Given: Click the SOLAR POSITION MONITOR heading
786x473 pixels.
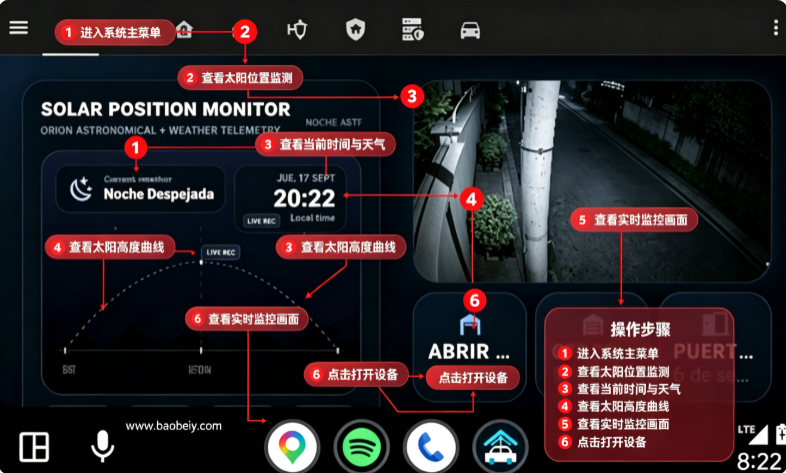Looking at the screenshot, I should (165, 109).
